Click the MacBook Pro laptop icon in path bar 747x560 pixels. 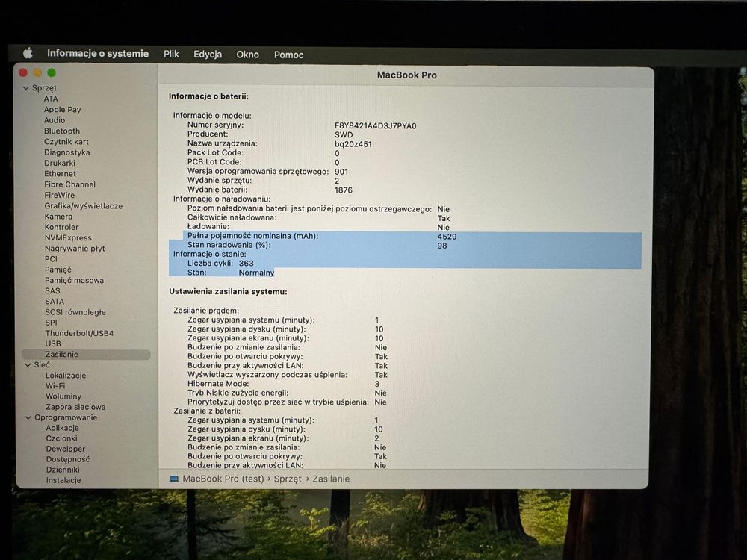(174, 479)
